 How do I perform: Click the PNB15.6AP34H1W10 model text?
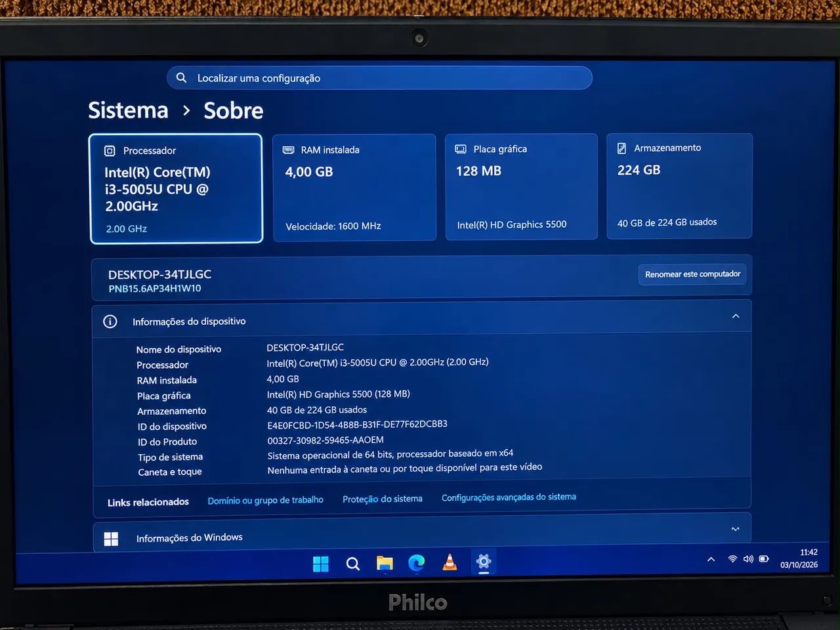point(155,289)
